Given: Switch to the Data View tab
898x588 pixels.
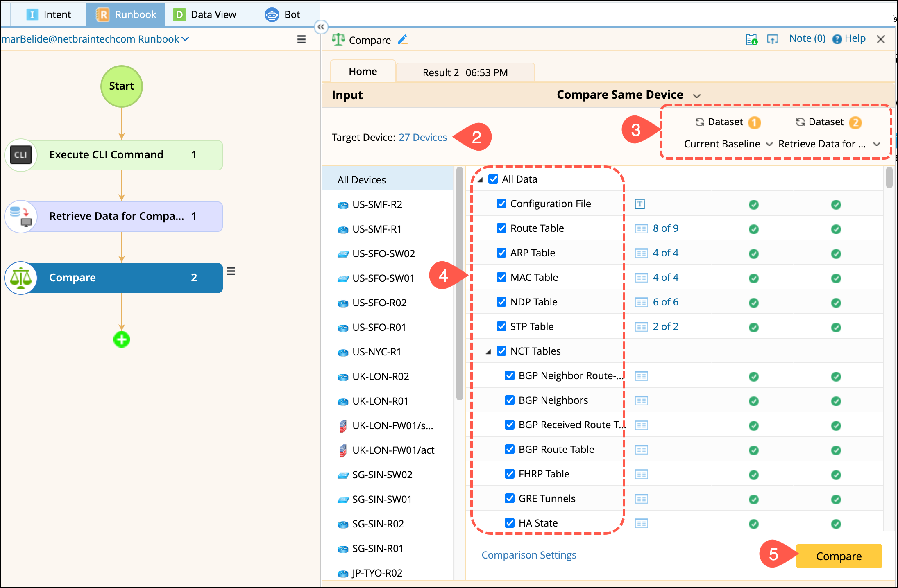Looking at the screenshot, I should coord(205,15).
